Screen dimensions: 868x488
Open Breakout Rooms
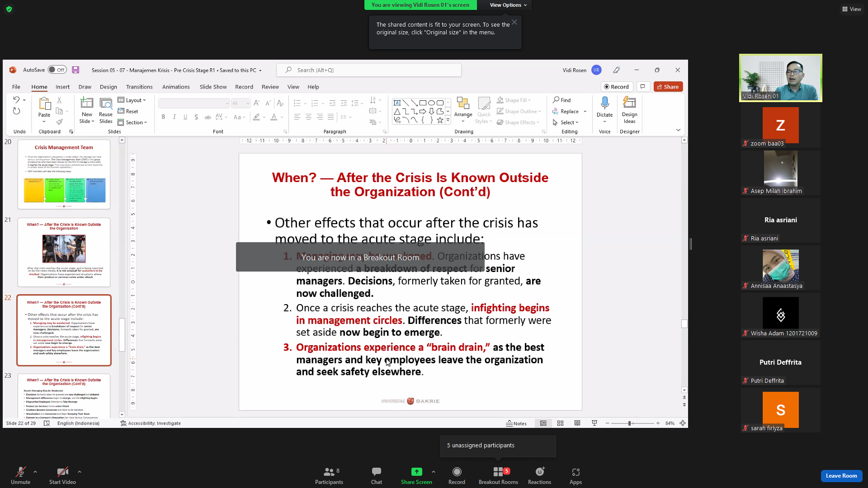(x=498, y=475)
